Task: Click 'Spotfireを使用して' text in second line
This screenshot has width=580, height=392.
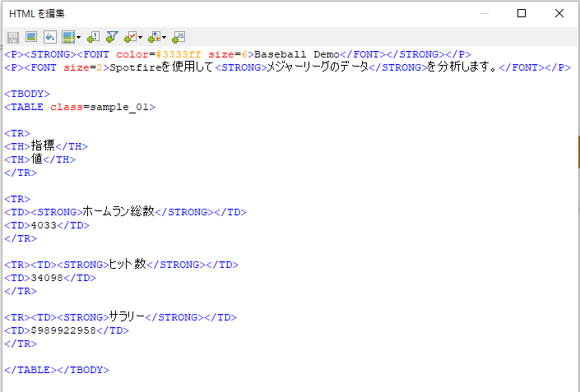Action: click(161, 67)
